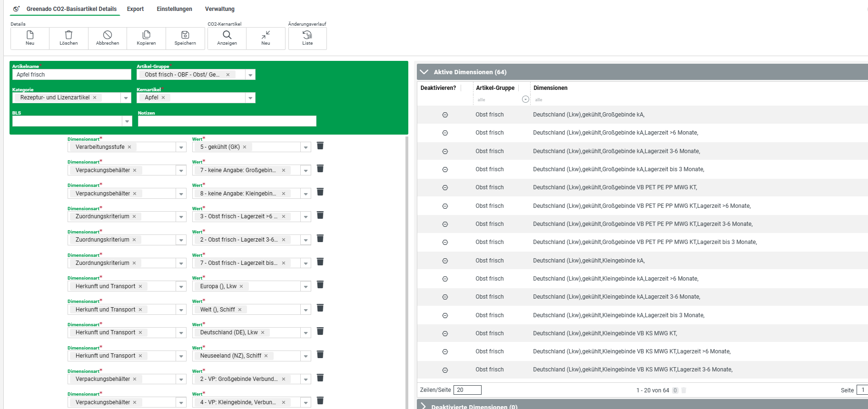Image resolution: width=868 pixels, height=409 pixels.
Task: Deactivate dimension Großgebinde kA, first row
Action: coord(445,115)
